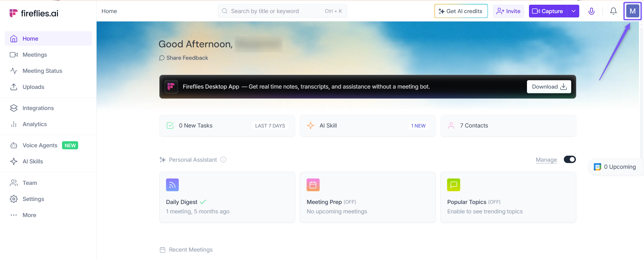
Task: Open the 0 New Tasks card
Action: [x=227, y=125]
